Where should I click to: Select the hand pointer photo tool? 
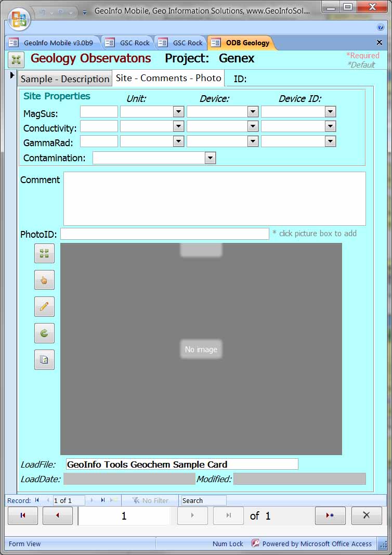(44, 280)
